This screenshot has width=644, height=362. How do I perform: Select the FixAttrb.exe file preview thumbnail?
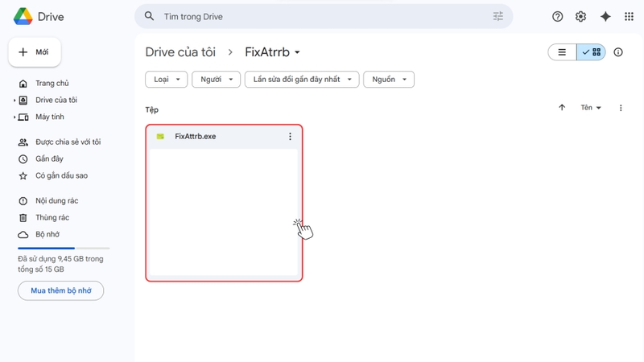[x=224, y=212]
